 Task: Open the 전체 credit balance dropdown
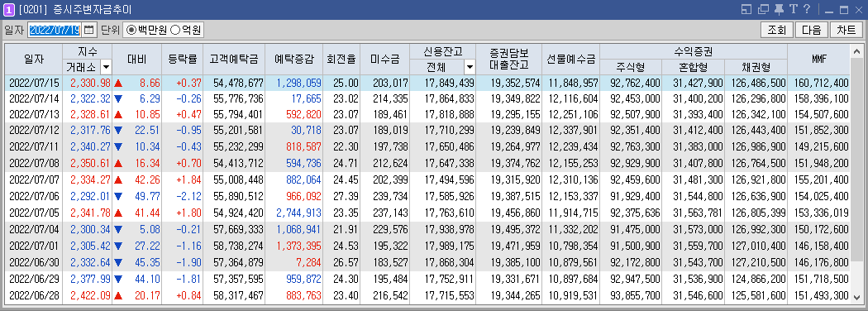click(470, 67)
